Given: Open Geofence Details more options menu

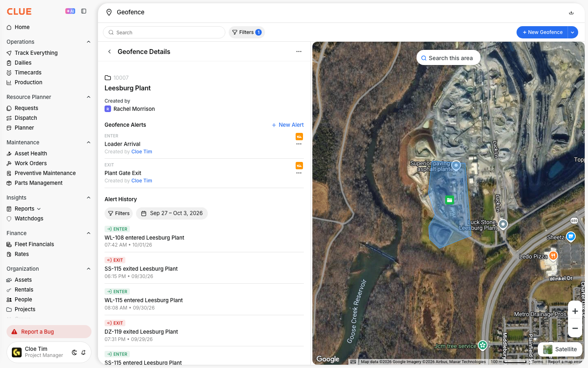Looking at the screenshot, I should [299, 52].
